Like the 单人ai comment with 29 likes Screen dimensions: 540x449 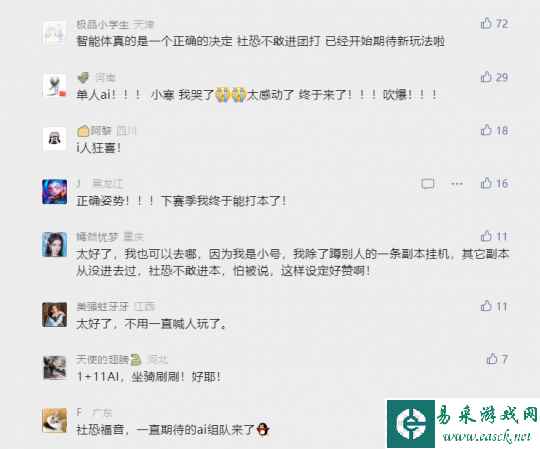pyautogui.click(x=486, y=76)
